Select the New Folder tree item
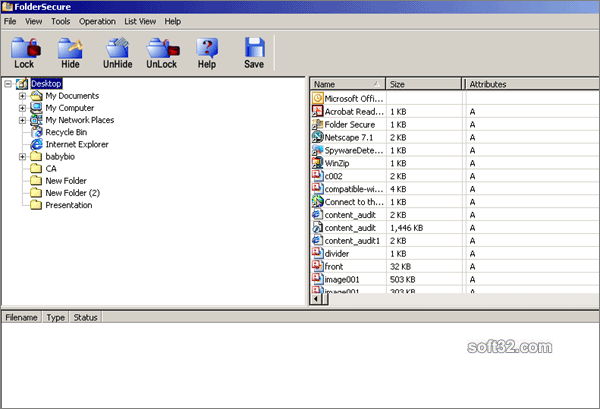 point(66,181)
